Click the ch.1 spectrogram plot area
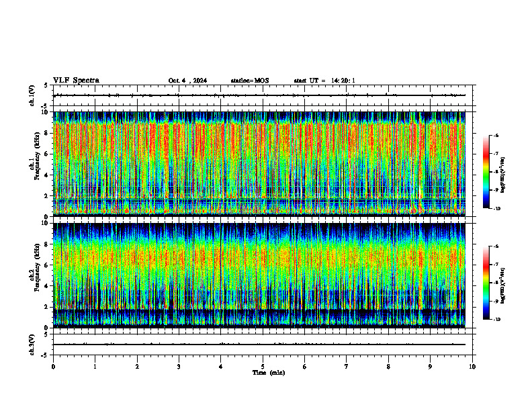 tap(259, 164)
